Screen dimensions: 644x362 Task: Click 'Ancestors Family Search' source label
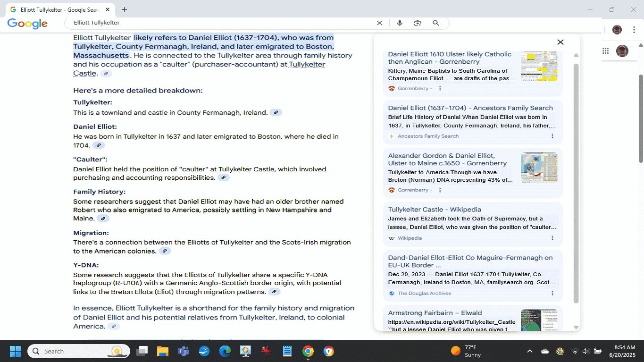pos(428,136)
